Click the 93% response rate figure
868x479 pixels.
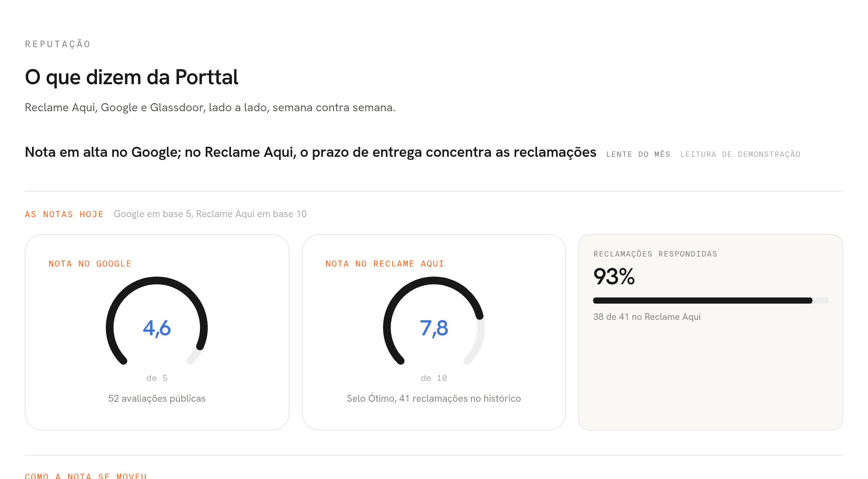tap(614, 277)
